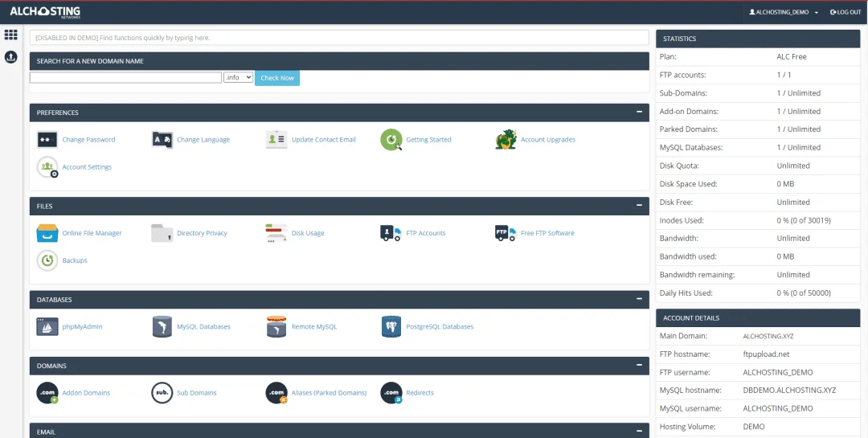Click the phpMyAdmin icon
Screen dimensions: 868x438
pyautogui.click(x=47, y=327)
